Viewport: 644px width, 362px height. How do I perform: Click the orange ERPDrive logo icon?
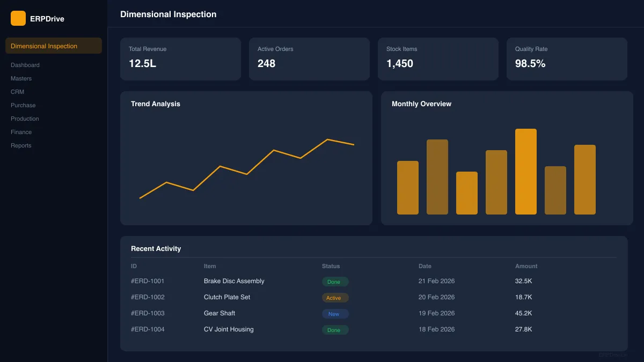coord(18,18)
